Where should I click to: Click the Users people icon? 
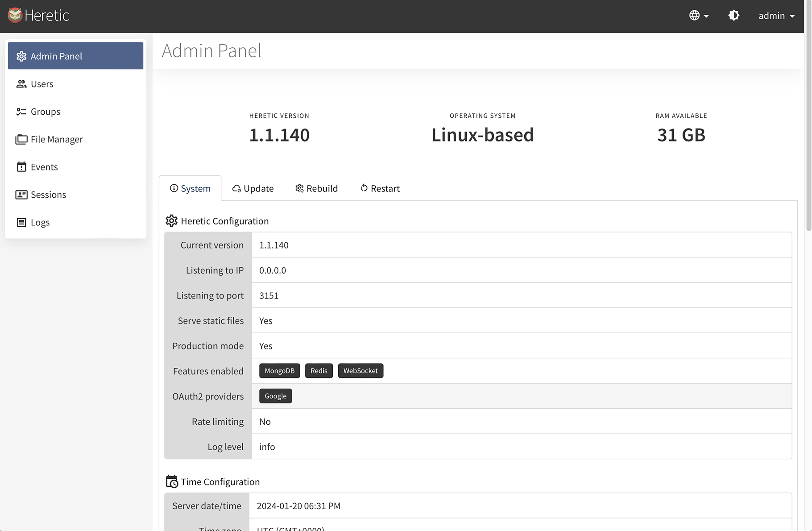coord(21,84)
